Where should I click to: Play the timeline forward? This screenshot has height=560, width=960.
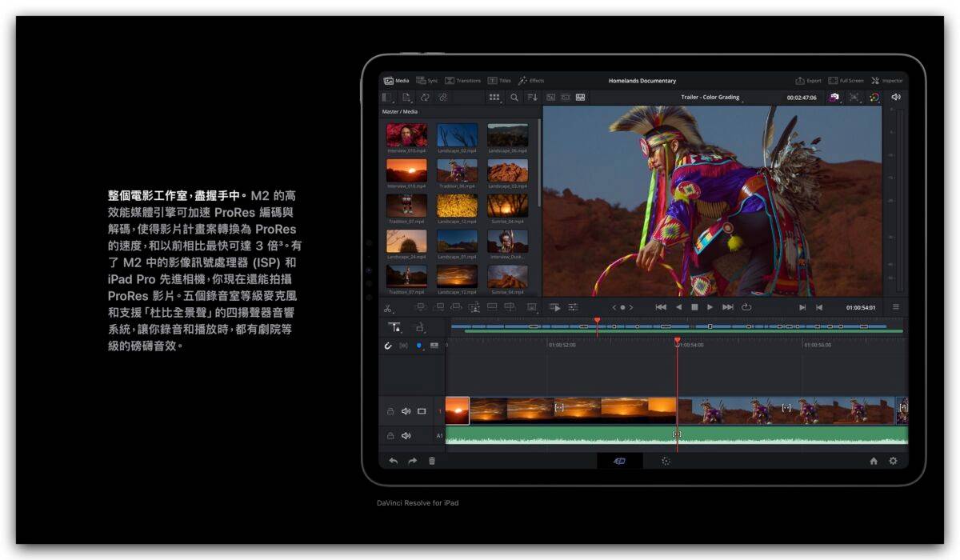(710, 307)
